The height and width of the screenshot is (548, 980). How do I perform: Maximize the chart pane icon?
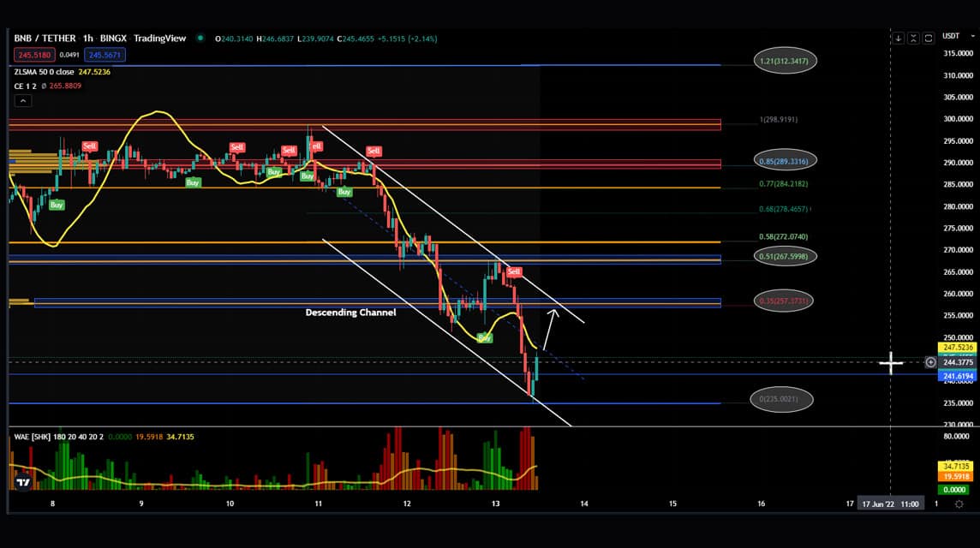pyautogui.click(x=928, y=39)
